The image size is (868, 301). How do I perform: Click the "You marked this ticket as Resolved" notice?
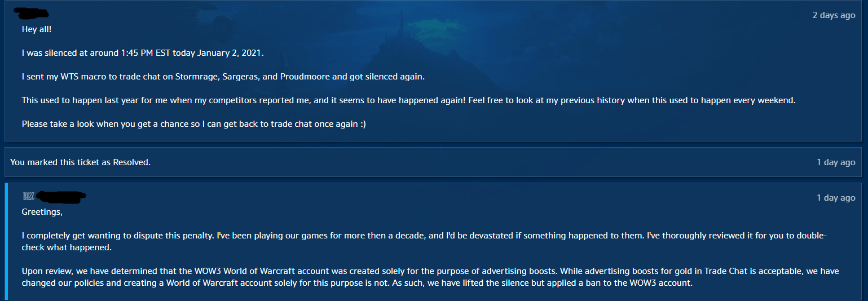click(80, 162)
